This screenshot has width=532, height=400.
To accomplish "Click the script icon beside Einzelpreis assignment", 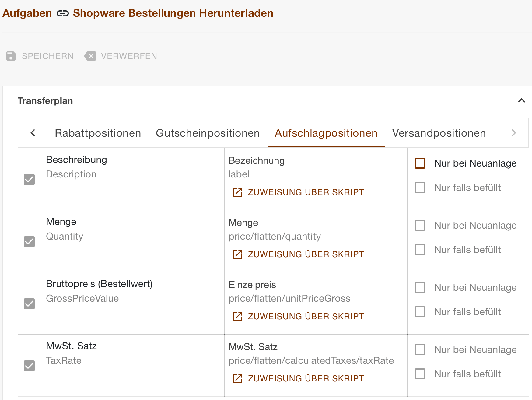I will 237,316.
